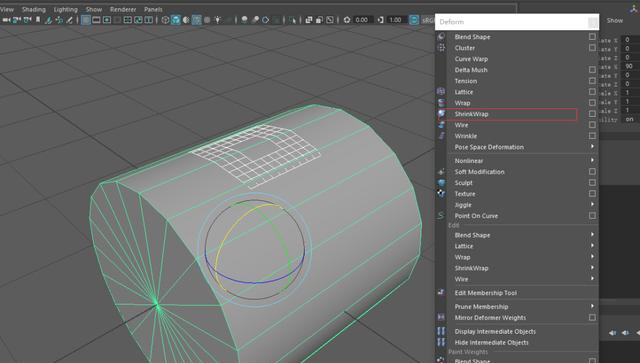
Task: Open ShrinkWrap option box in create list
Action: coord(592,114)
